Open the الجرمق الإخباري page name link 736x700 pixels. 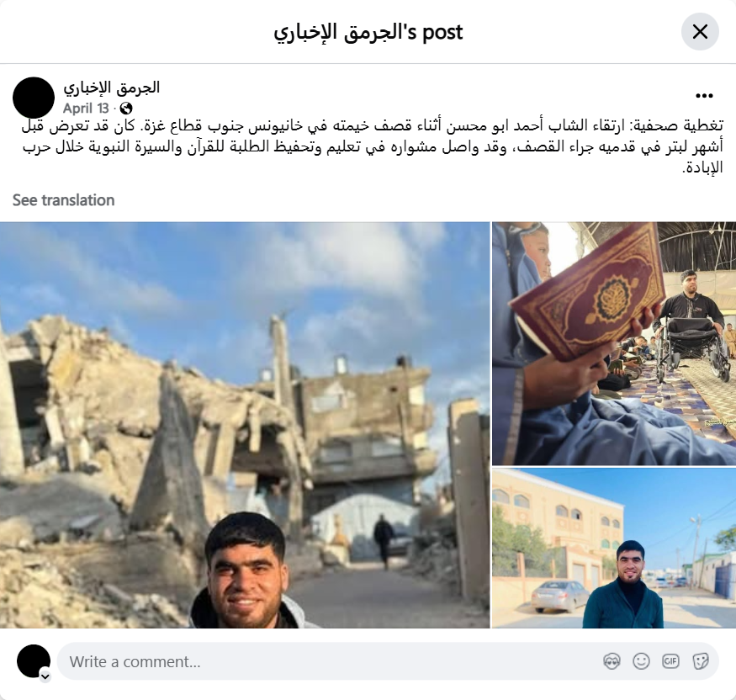(x=112, y=87)
